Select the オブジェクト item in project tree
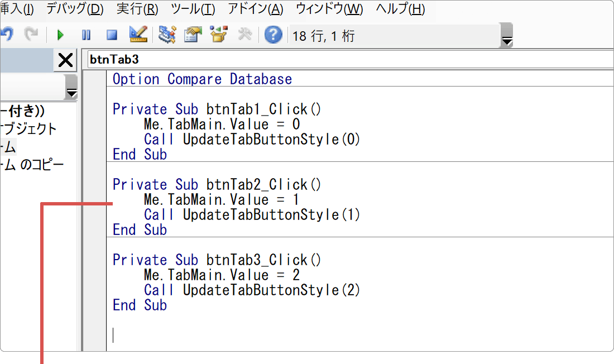 (x=29, y=129)
